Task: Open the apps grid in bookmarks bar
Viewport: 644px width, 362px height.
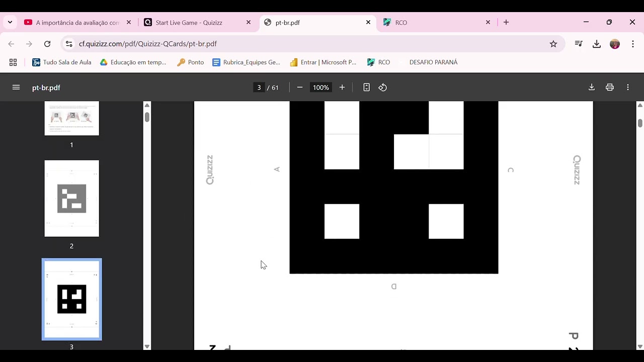Action: point(13,62)
